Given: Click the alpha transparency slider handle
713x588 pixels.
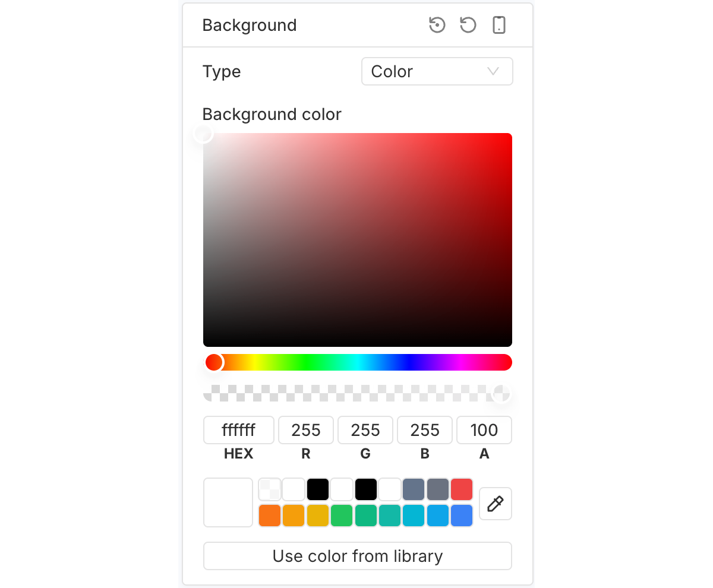Looking at the screenshot, I should coord(501,393).
